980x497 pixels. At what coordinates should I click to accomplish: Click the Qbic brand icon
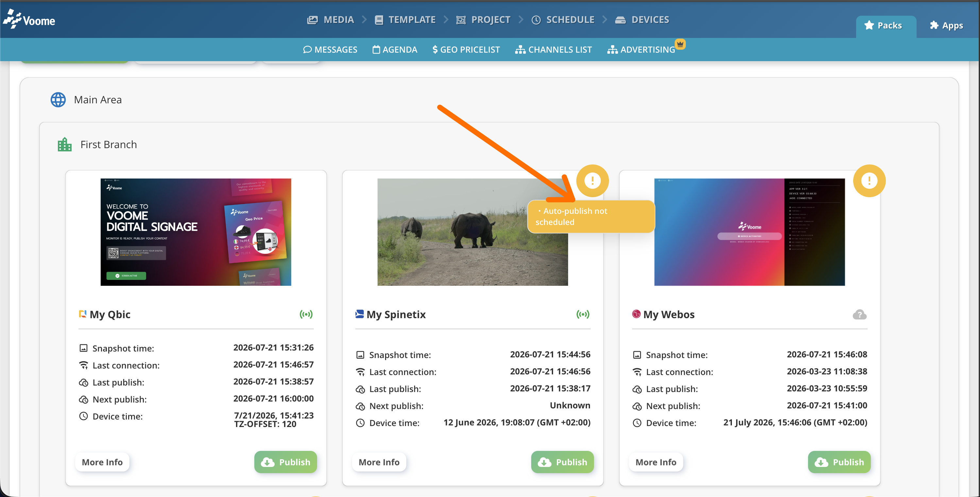click(83, 314)
